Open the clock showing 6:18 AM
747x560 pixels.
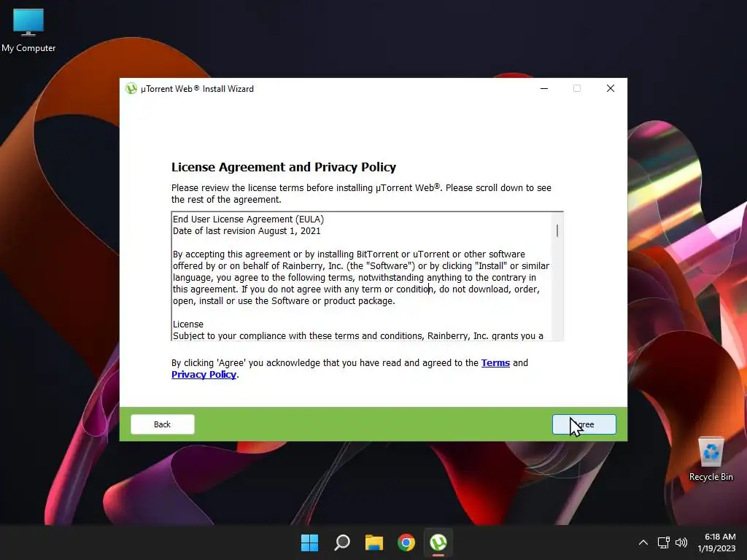[717, 542]
